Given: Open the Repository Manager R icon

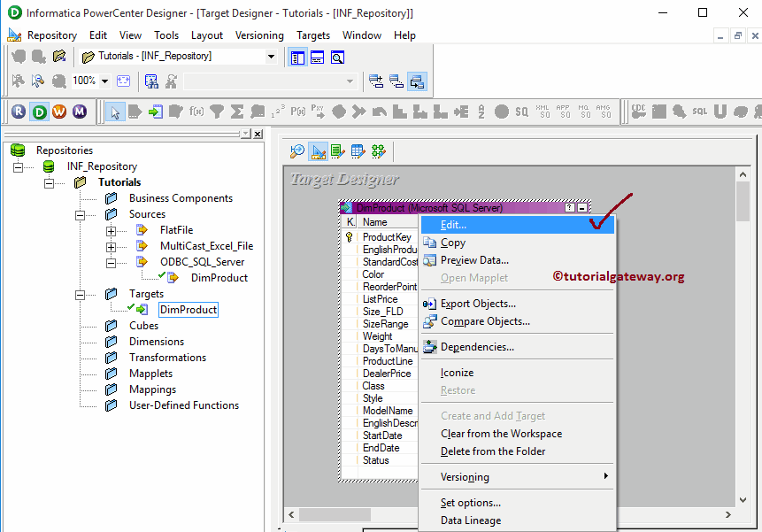Looking at the screenshot, I should pyautogui.click(x=18, y=112).
